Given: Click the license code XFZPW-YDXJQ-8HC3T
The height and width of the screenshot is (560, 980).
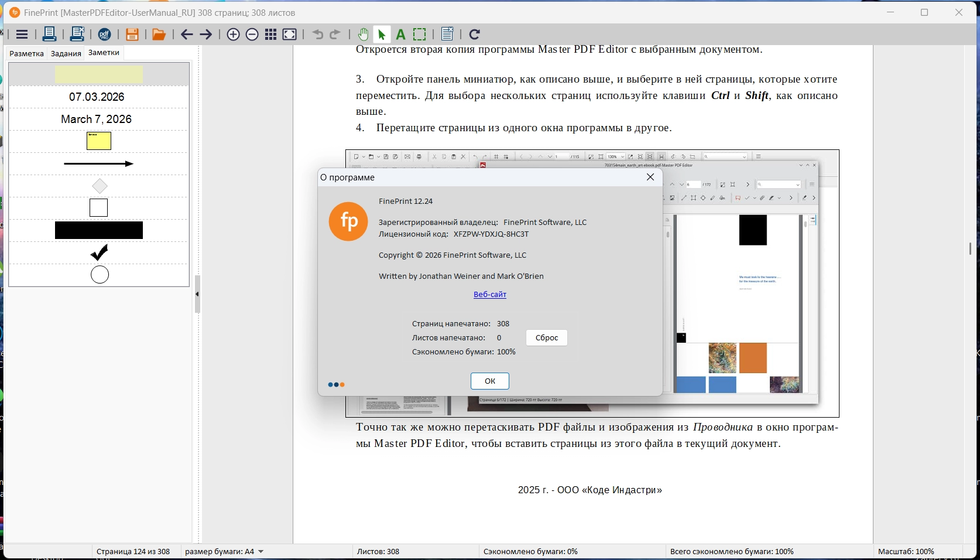Looking at the screenshot, I should tap(491, 234).
